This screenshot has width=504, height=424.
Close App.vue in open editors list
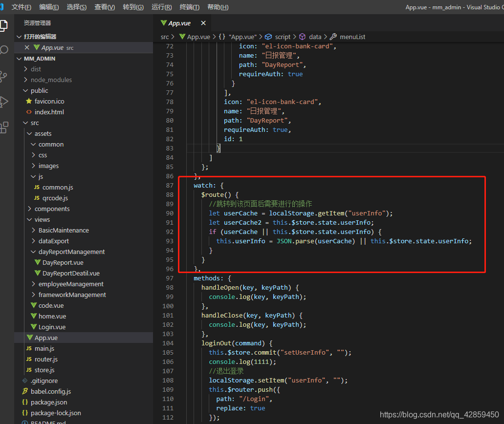27,47
